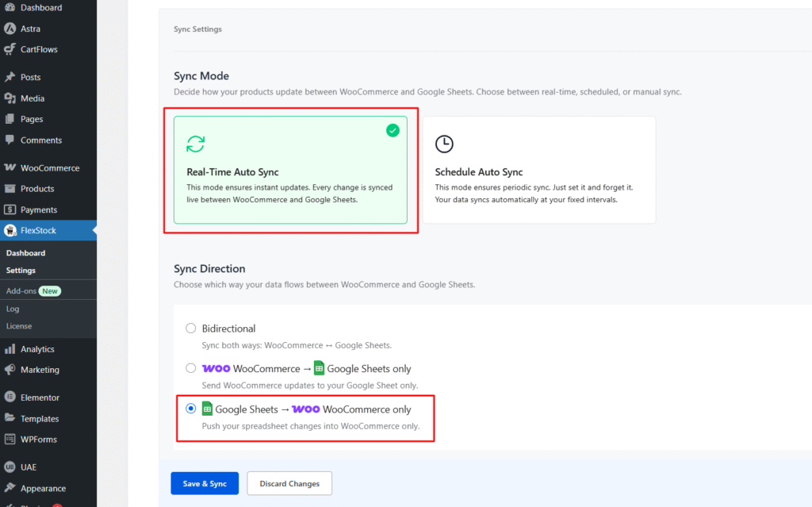Click the Google Sheets icon in selected direction row
The height and width of the screenshot is (507, 812).
tap(207, 409)
